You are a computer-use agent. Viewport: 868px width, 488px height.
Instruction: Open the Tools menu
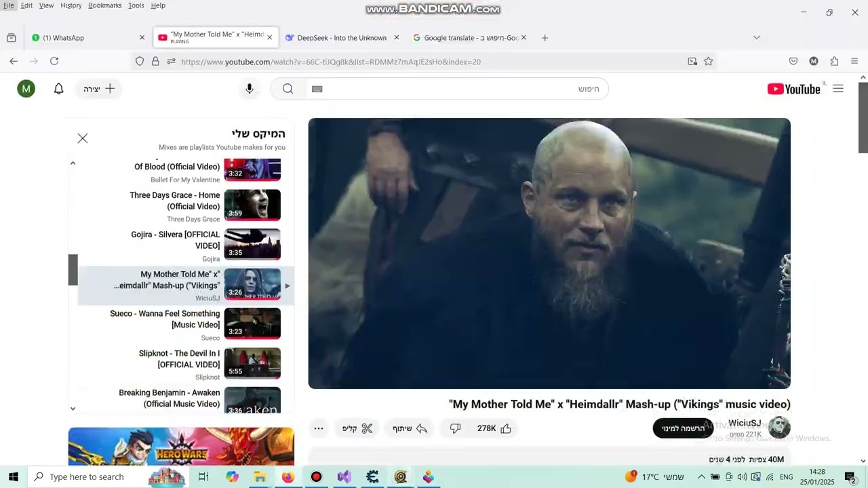(136, 5)
